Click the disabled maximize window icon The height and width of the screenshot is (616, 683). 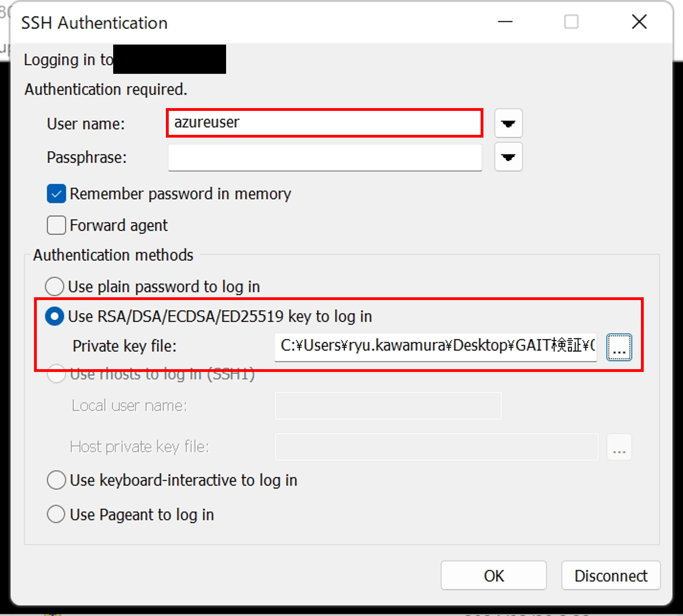(571, 22)
